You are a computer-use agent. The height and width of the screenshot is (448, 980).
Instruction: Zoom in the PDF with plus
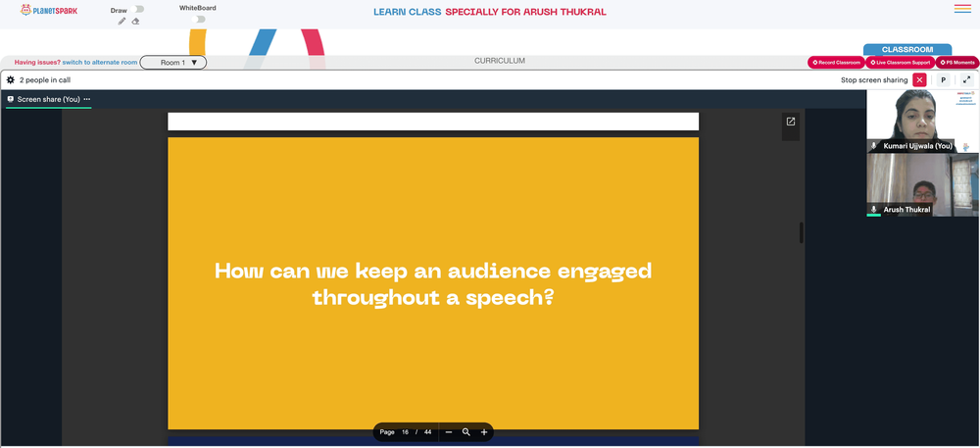click(x=484, y=431)
